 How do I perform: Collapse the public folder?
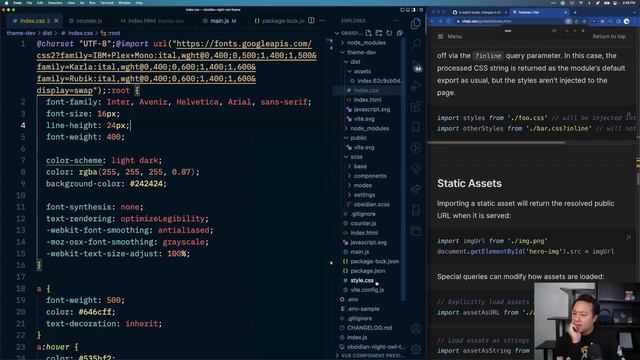point(358,138)
